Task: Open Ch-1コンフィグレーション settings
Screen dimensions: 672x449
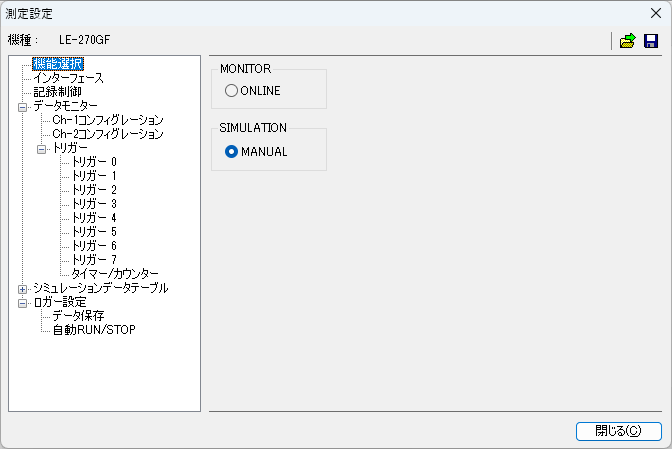Action: [108, 120]
